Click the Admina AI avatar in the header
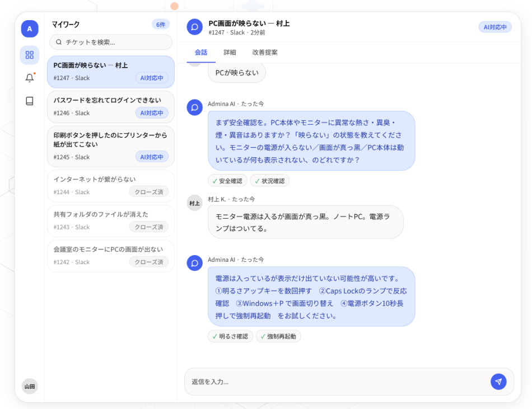This screenshot has width=532, height=409. (194, 26)
